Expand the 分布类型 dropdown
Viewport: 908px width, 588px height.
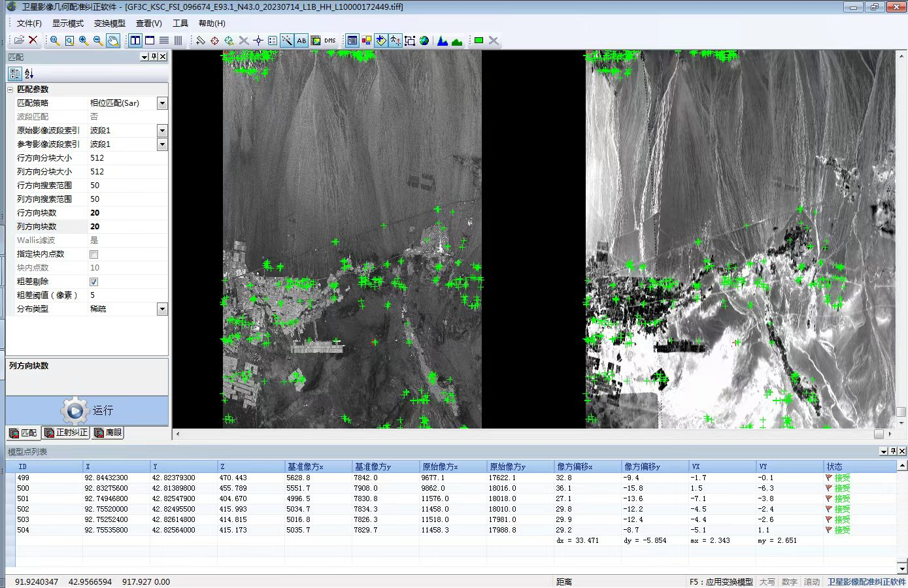pyautogui.click(x=162, y=309)
